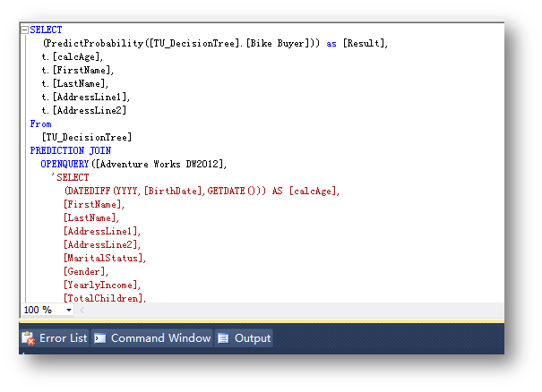
Task: Open the Error List tab
Action: 56,338
